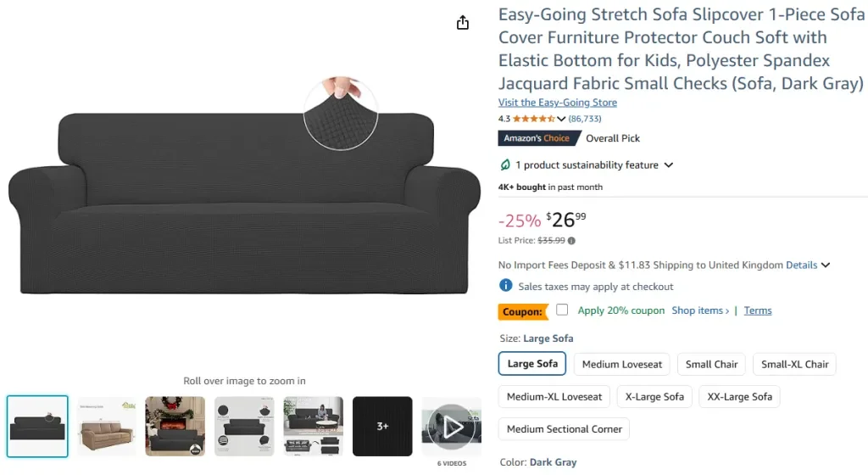Viewport: 868px width, 475px height.
Task: Click the star rating icons
Action: point(533,120)
